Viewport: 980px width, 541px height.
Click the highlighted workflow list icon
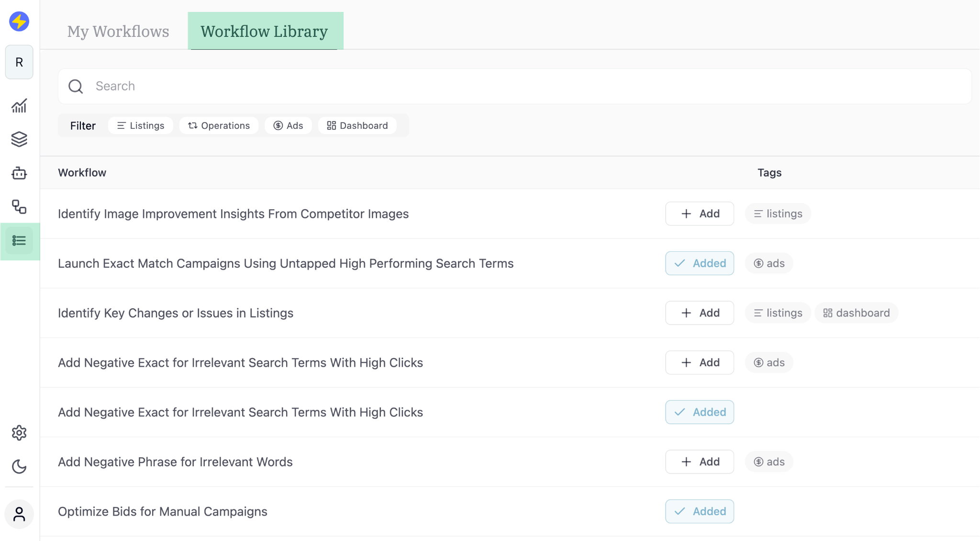19,241
